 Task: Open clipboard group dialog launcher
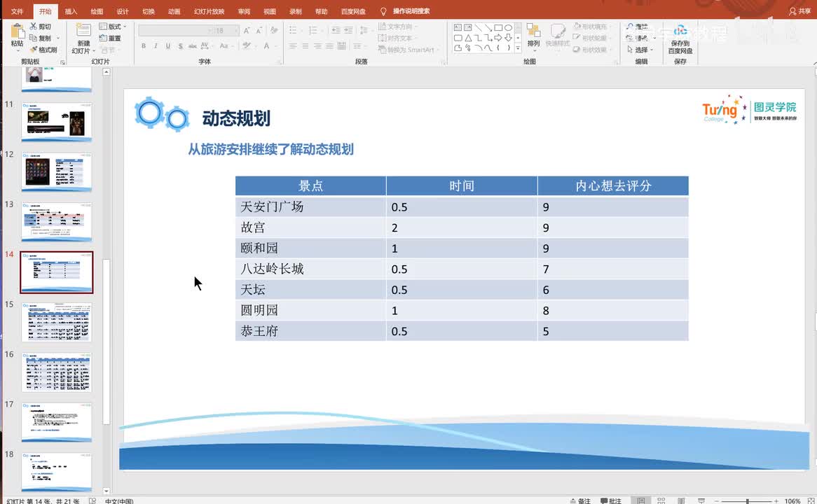63,62
